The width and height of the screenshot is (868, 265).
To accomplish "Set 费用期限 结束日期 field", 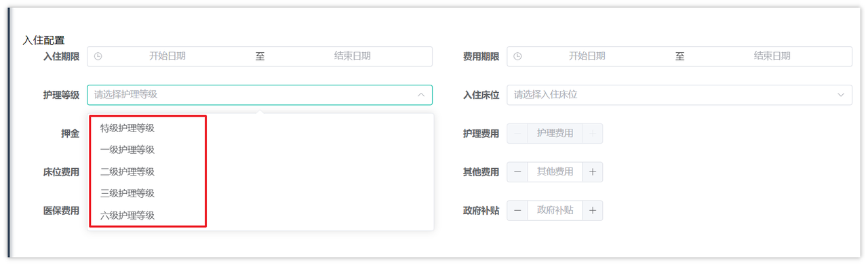I will point(772,56).
